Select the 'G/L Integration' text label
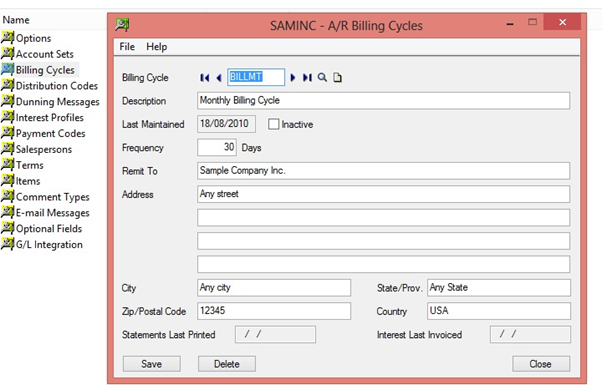Image resolution: width=602 pixels, height=385 pixels. [49, 245]
